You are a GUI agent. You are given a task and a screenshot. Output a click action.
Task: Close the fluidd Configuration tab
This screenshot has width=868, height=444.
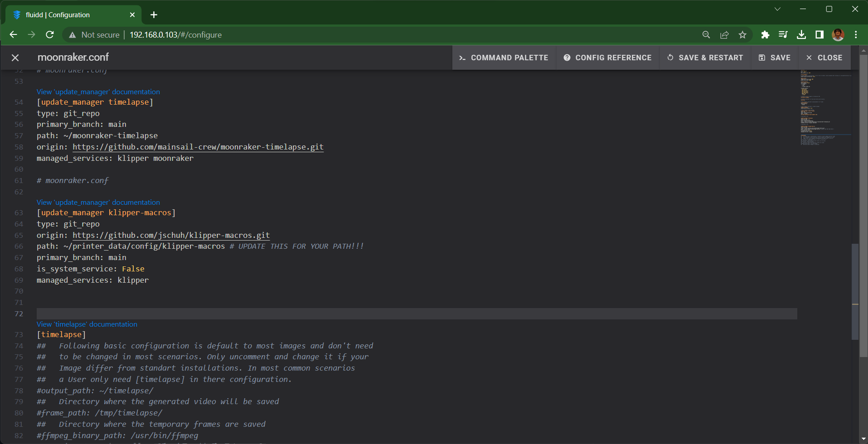coord(132,15)
